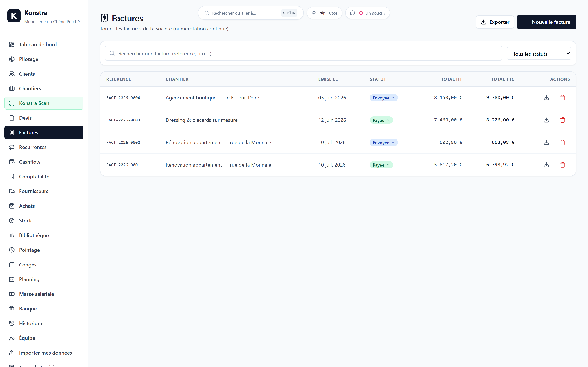This screenshot has height=367, width=588.
Task: Focus the invoice search field
Action: 303,53
